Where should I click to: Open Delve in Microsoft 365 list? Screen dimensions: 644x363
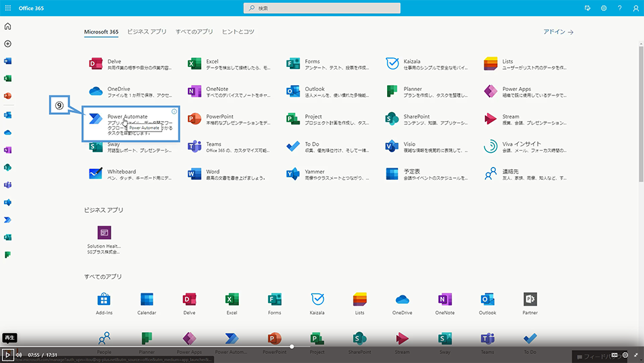point(131,64)
